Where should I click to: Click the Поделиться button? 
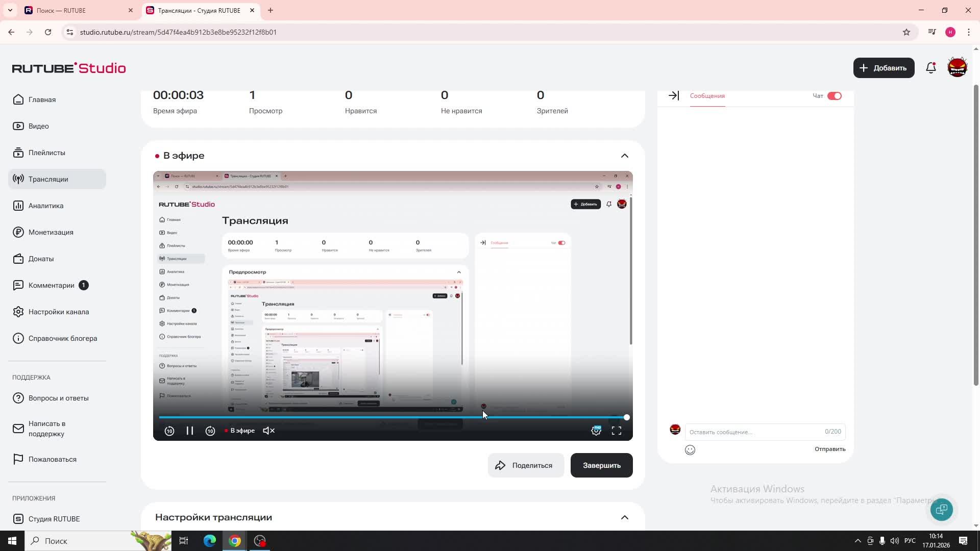pos(526,465)
